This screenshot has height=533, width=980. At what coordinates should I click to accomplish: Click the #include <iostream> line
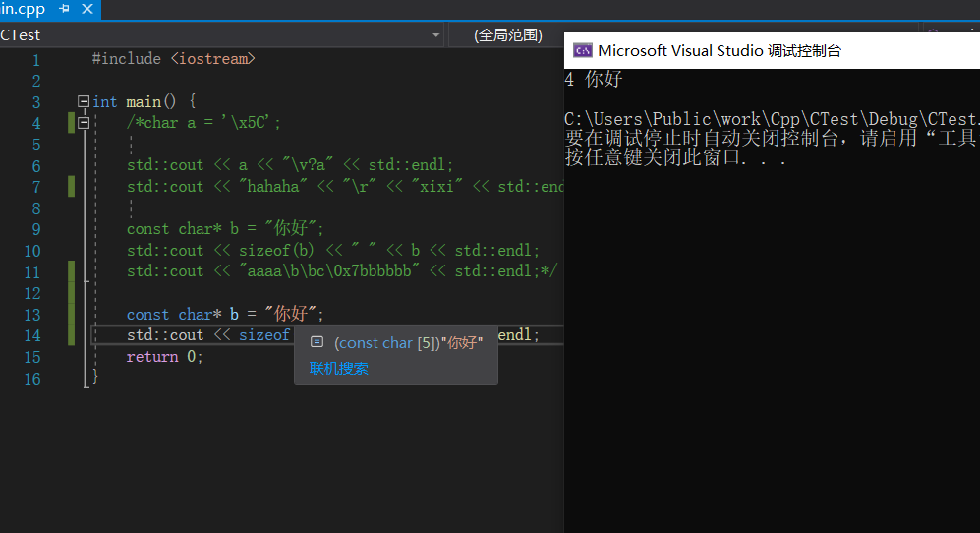click(174, 59)
